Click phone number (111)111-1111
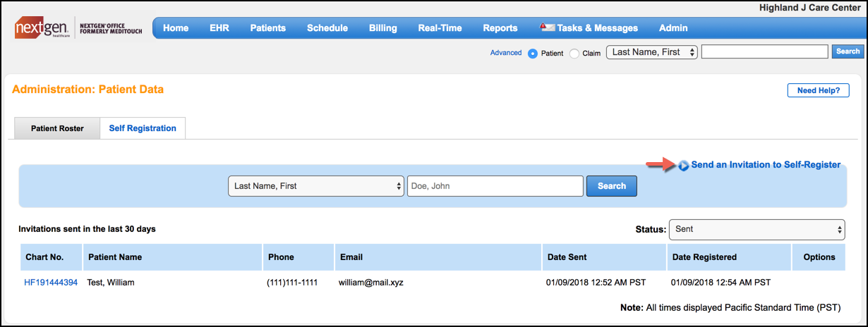Screen dimensions: 868x327 coord(292,283)
